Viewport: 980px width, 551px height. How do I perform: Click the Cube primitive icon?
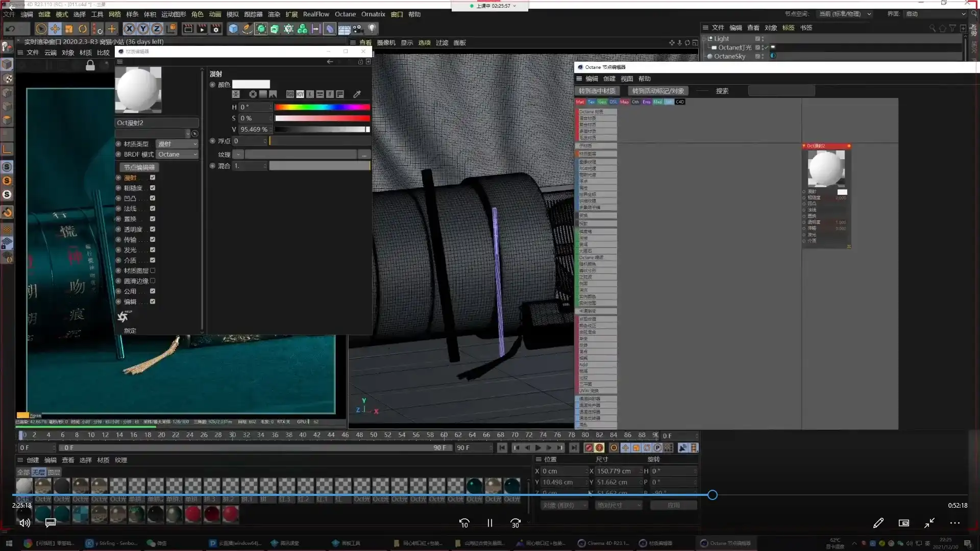click(233, 29)
